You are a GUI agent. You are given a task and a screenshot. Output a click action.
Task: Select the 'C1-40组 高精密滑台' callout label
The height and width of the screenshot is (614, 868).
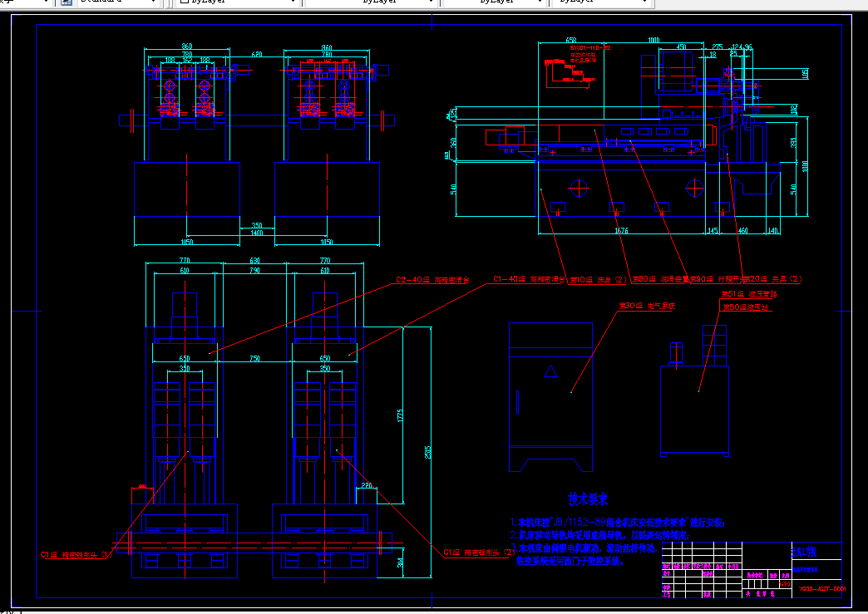[529, 279]
